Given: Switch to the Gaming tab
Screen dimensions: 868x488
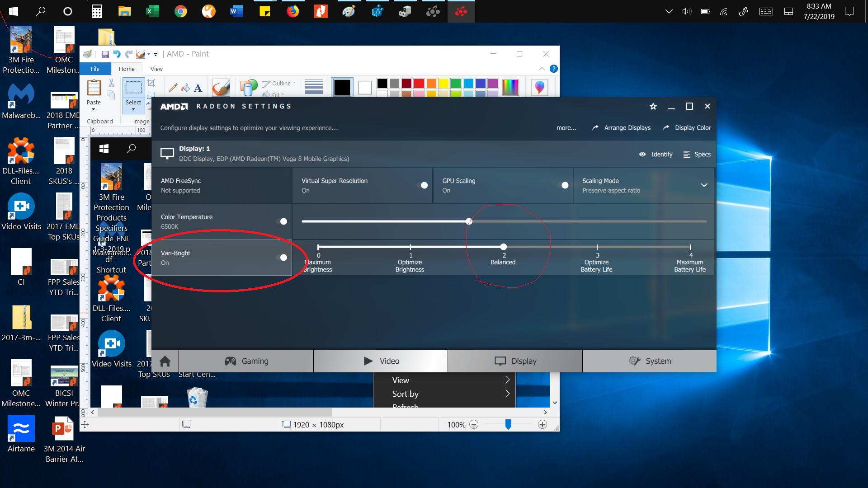Looking at the screenshot, I should pyautogui.click(x=246, y=361).
